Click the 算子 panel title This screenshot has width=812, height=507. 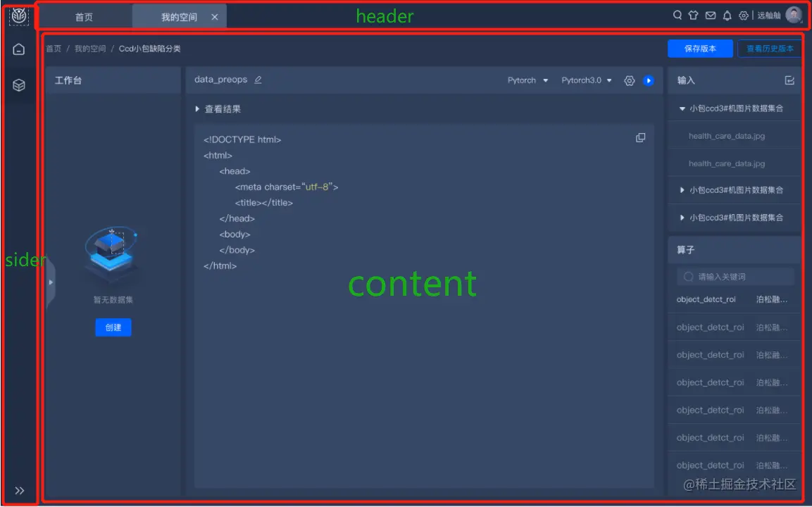686,250
